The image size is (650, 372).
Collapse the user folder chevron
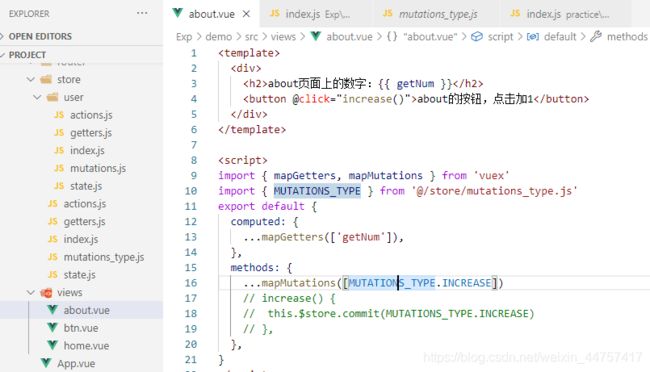coord(37,97)
